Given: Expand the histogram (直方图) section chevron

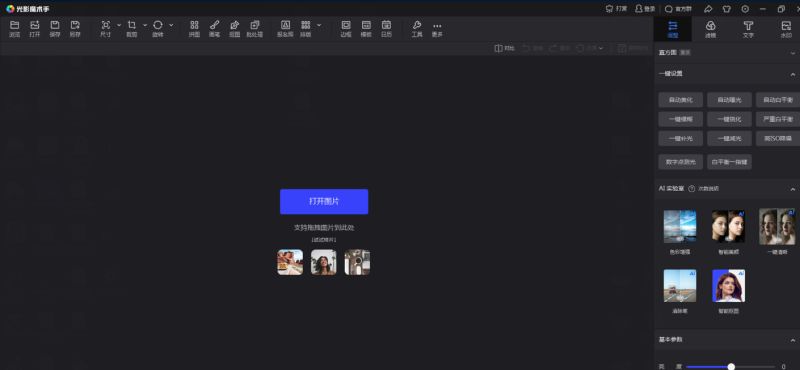Looking at the screenshot, I should (x=793, y=53).
